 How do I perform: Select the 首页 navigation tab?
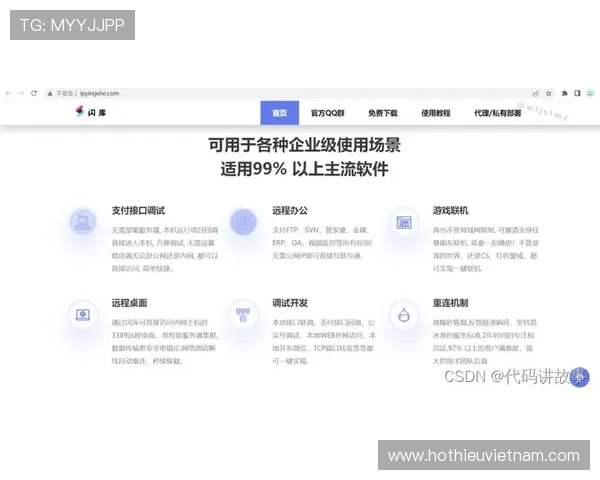pyautogui.click(x=280, y=113)
